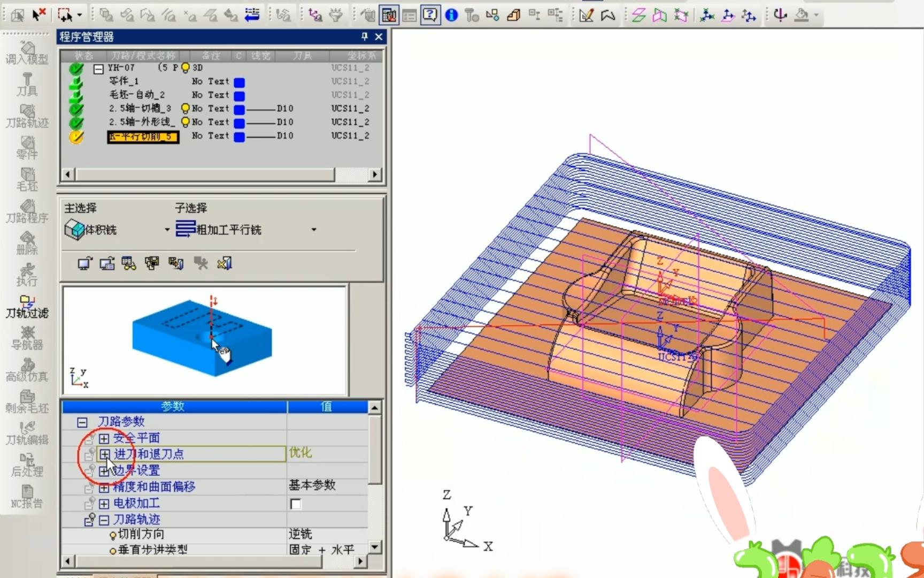Click the help question-mark toolbar icon

[x=430, y=15]
